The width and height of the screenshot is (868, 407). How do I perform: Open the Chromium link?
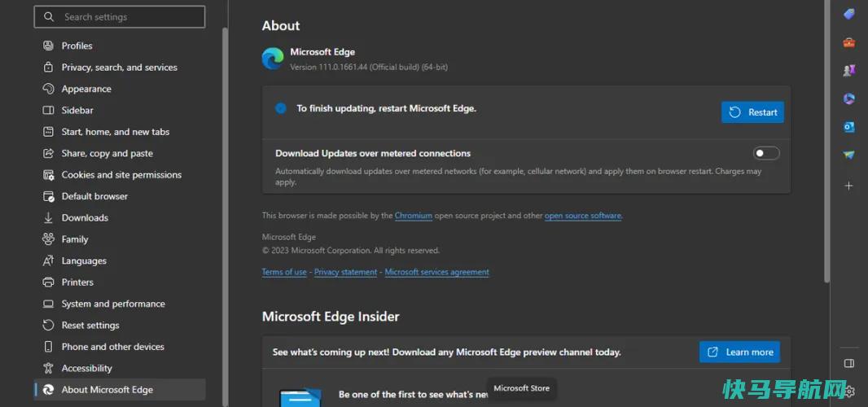414,216
